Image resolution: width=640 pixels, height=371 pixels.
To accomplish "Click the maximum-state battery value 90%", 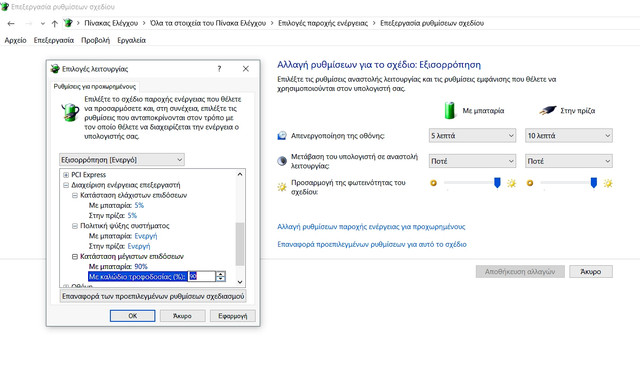I will tap(141, 267).
